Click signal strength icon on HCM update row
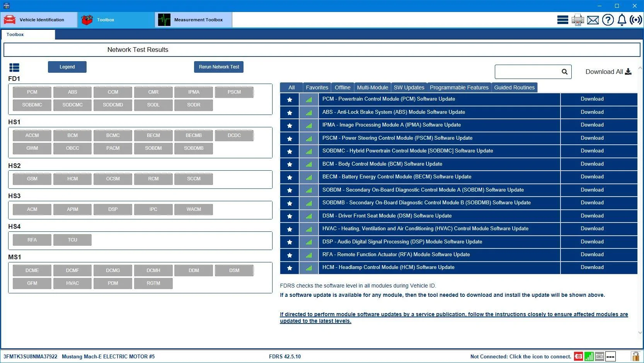Image resolution: width=644 pixels, height=363 pixels. (309, 268)
